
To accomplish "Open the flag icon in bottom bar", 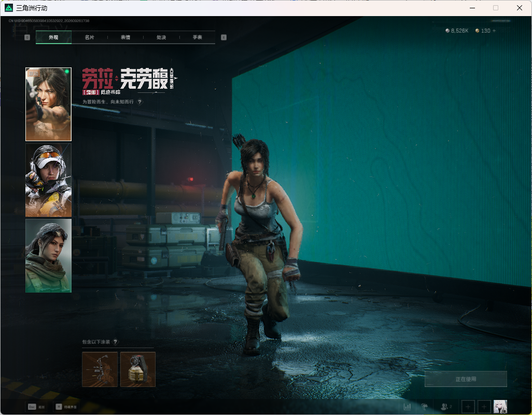I will point(425,406).
